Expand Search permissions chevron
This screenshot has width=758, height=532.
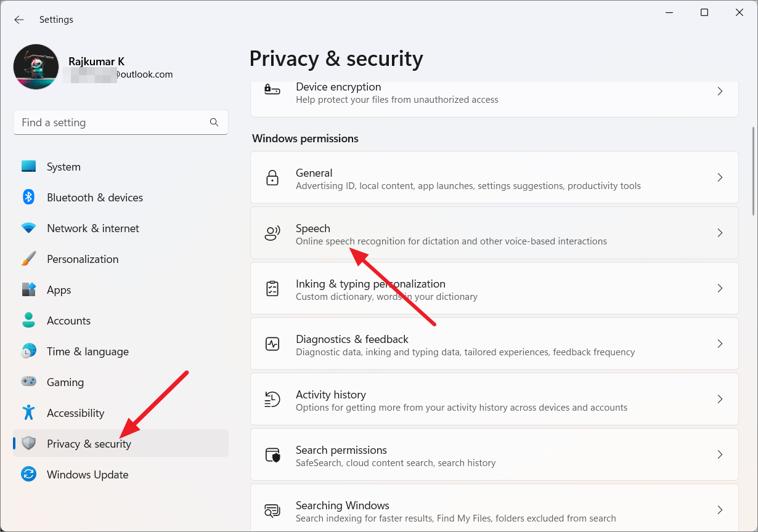coord(719,454)
